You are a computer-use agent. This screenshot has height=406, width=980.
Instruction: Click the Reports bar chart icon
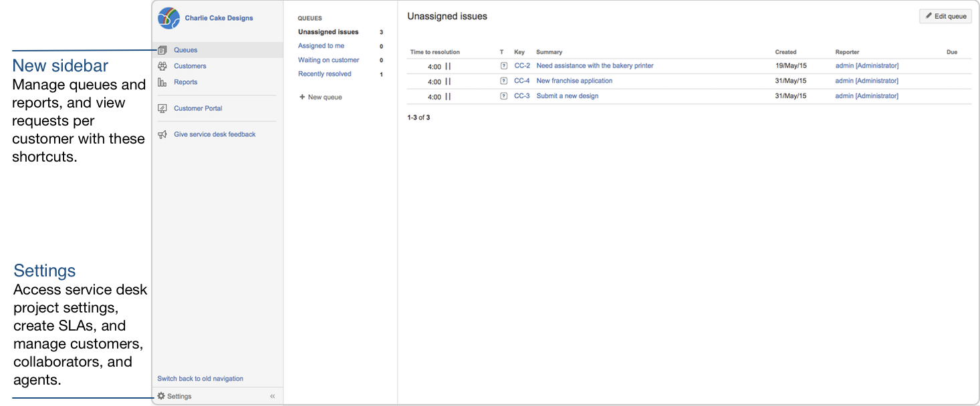pos(162,82)
